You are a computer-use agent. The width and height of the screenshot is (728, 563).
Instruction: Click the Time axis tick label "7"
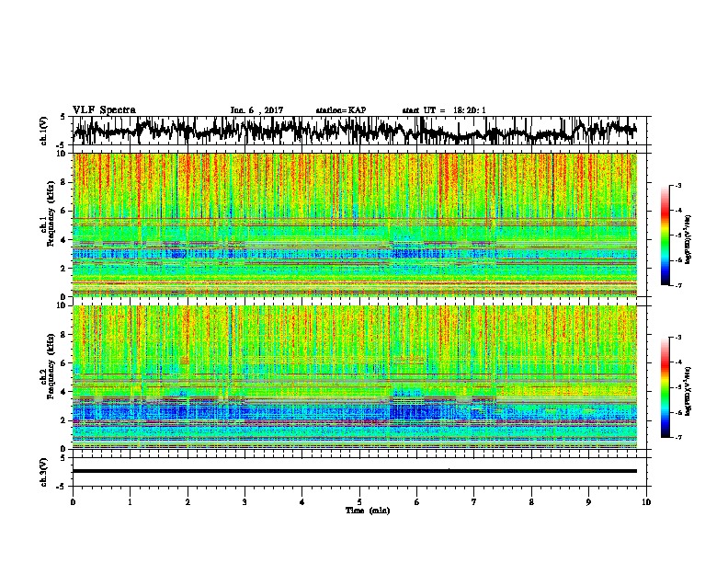pos(474,502)
